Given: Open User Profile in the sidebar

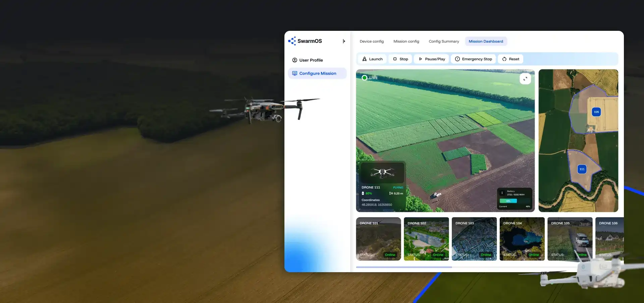Looking at the screenshot, I should [317, 60].
